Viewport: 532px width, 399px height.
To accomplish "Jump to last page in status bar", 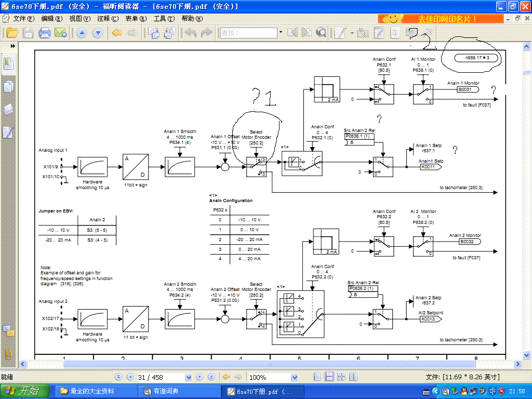I will click(211, 377).
